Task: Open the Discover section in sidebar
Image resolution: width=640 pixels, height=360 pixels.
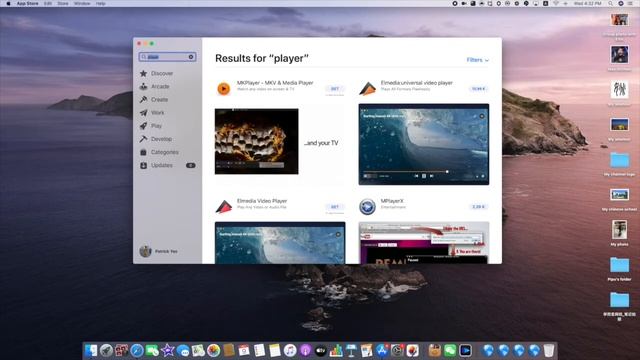Action: point(162,73)
